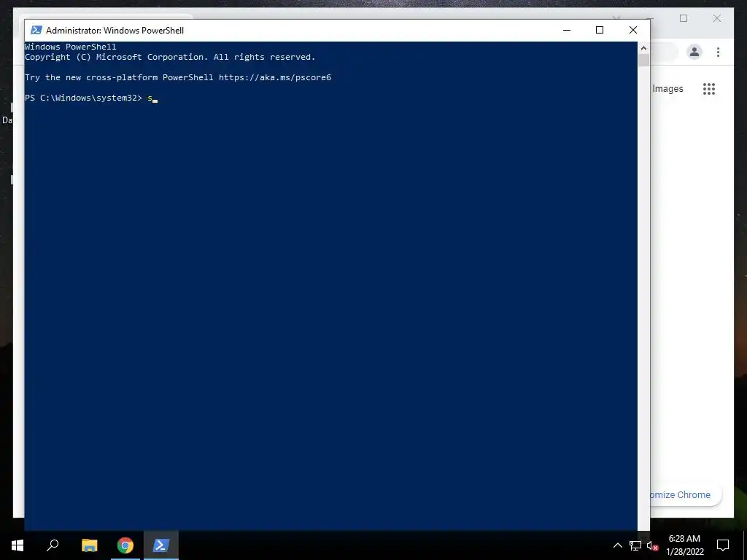Image resolution: width=747 pixels, height=560 pixels.
Task: Open the Images link in Chrome
Action: (x=667, y=88)
